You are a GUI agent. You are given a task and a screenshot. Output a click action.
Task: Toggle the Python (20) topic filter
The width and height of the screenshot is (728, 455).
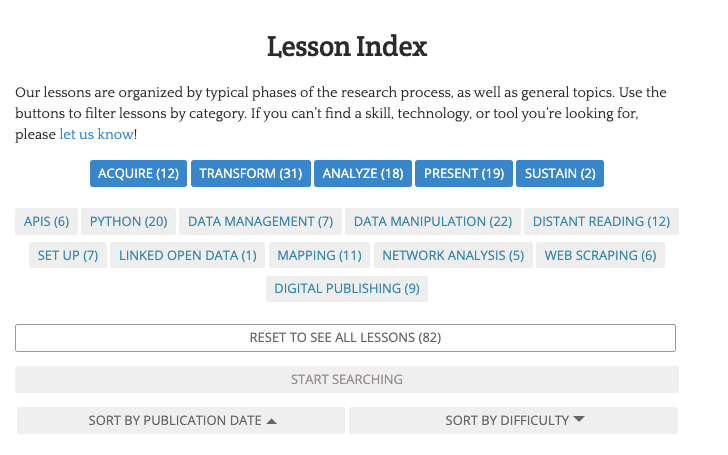point(128,222)
